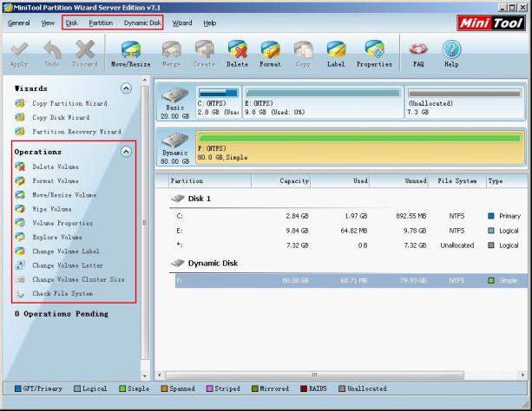The image size is (532, 411).
Task: Click the RAID5 legend swatch
Action: (304, 388)
